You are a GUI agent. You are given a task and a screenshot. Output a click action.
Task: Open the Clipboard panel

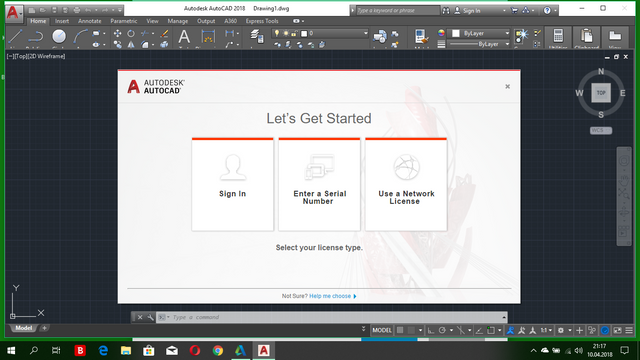pyautogui.click(x=587, y=38)
